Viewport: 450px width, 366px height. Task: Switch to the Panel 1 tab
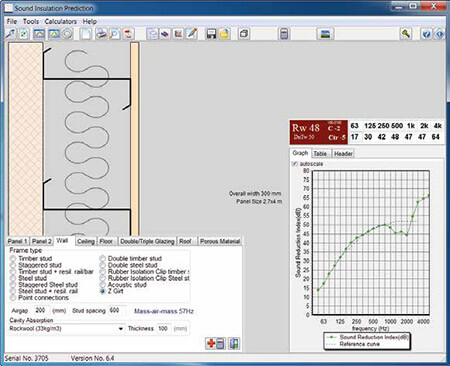17,241
